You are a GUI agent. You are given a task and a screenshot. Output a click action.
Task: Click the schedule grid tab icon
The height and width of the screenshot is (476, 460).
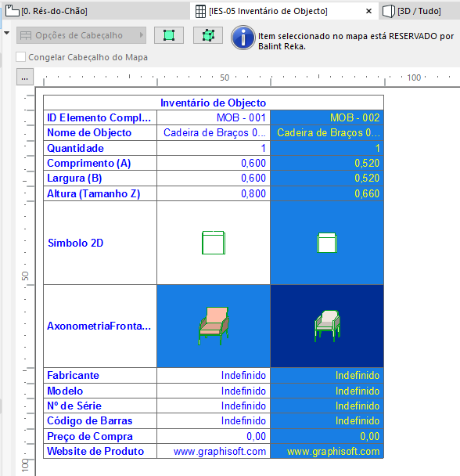tap(200, 12)
